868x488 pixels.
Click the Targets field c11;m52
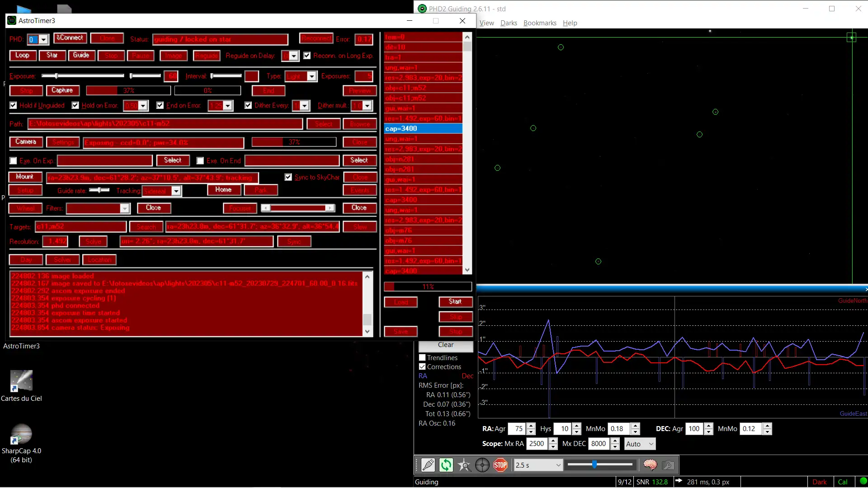tap(81, 227)
